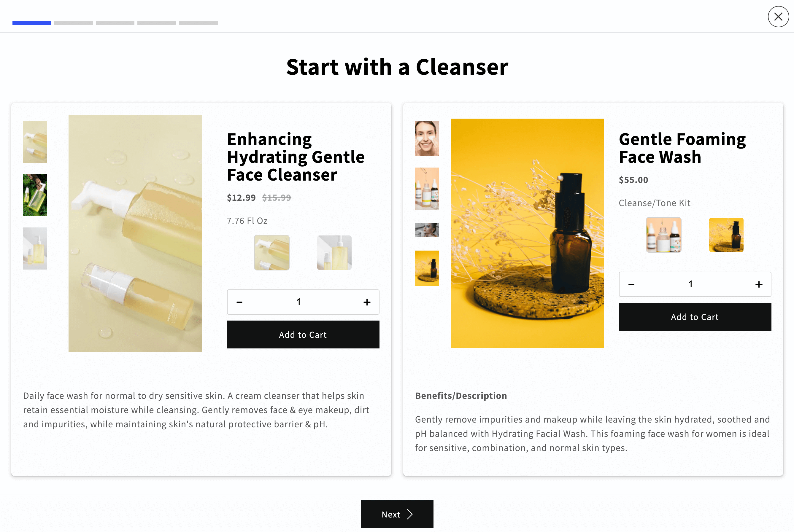View the serum bottles kit thumbnail

(x=427, y=188)
